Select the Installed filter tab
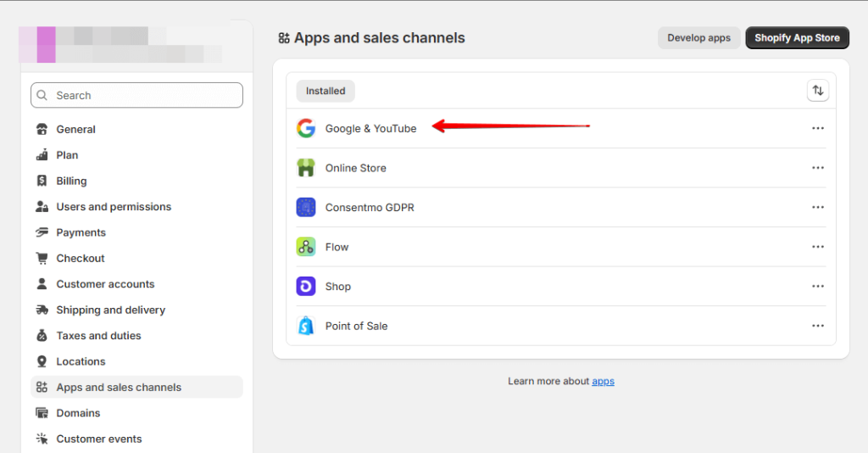 point(325,91)
